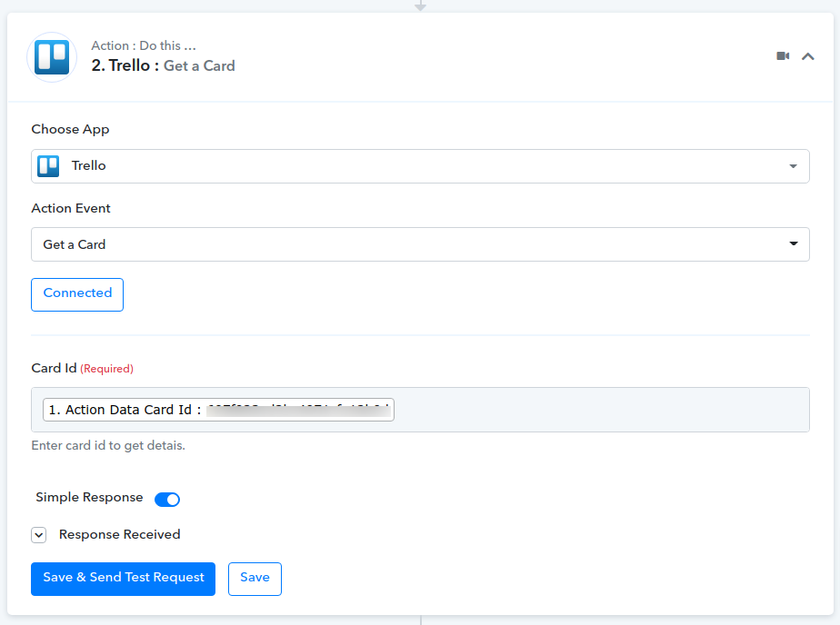840x625 pixels.
Task: Expand the Response Received section
Action: (38, 535)
